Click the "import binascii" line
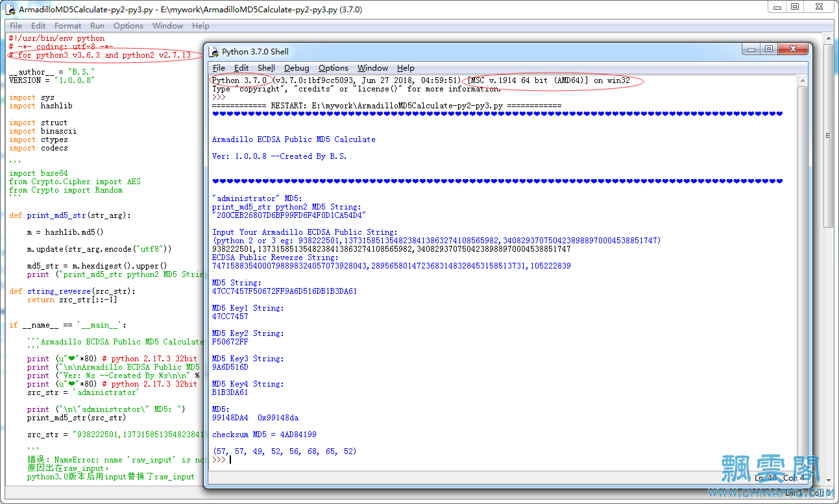Screen dimensions: 839x504 click(42, 131)
